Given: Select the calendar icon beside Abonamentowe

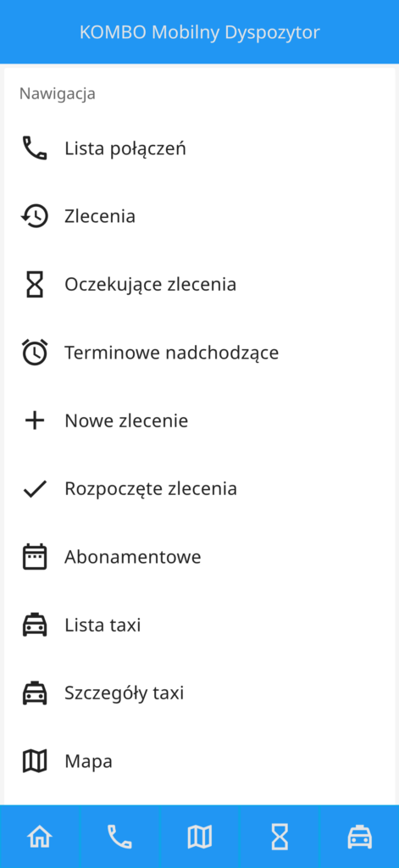Looking at the screenshot, I should click(x=35, y=556).
